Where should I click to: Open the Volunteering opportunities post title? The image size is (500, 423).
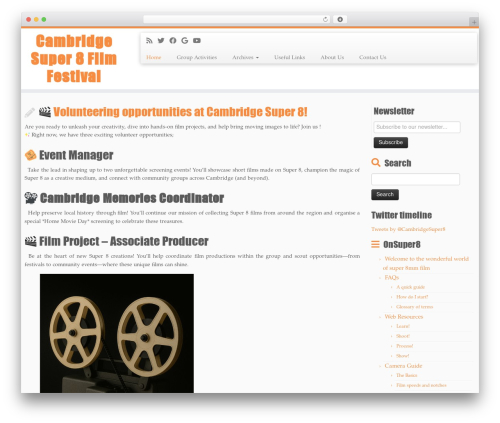click(x=180, y=112)
